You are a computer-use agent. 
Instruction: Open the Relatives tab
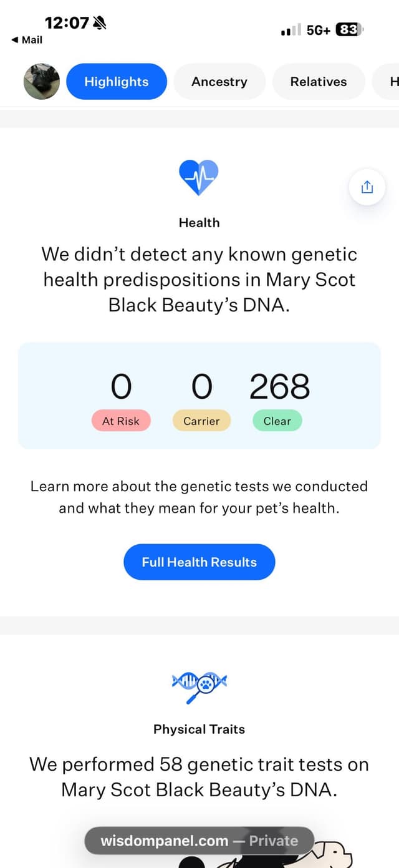tap(319, 82)
